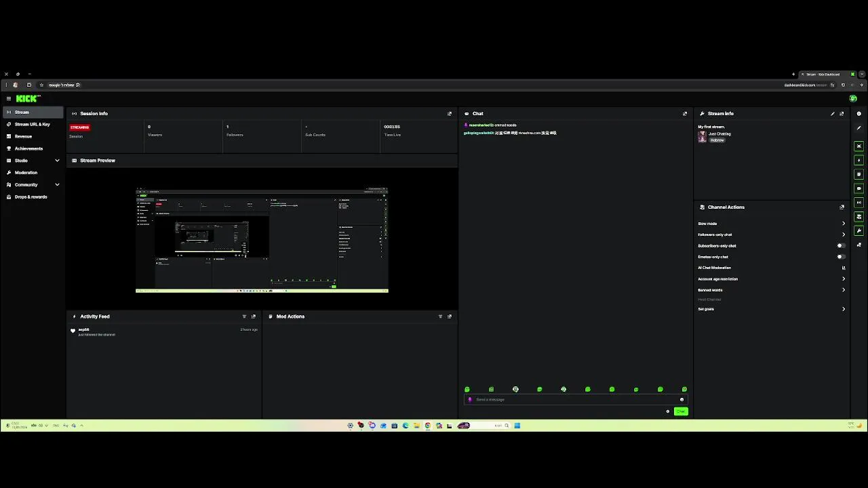Click the Time Live value
Image resolution: width=868 pixels, height=488 pixels.
392,127
